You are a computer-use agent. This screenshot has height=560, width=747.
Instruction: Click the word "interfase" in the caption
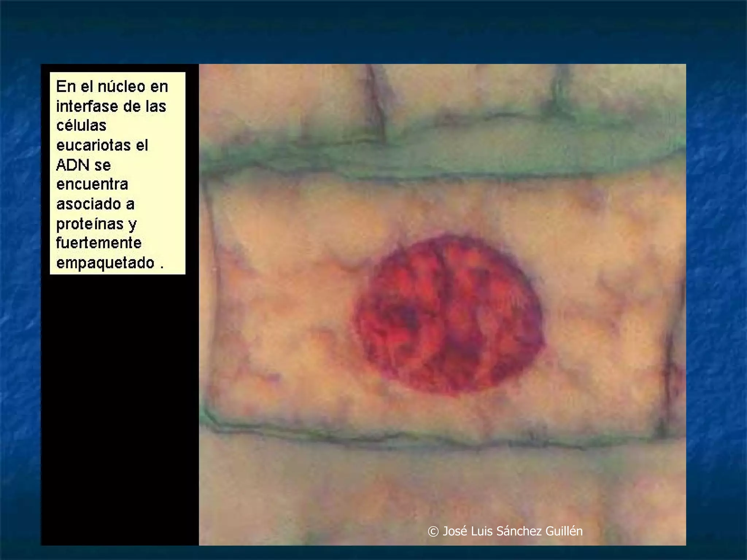(87, 106)
